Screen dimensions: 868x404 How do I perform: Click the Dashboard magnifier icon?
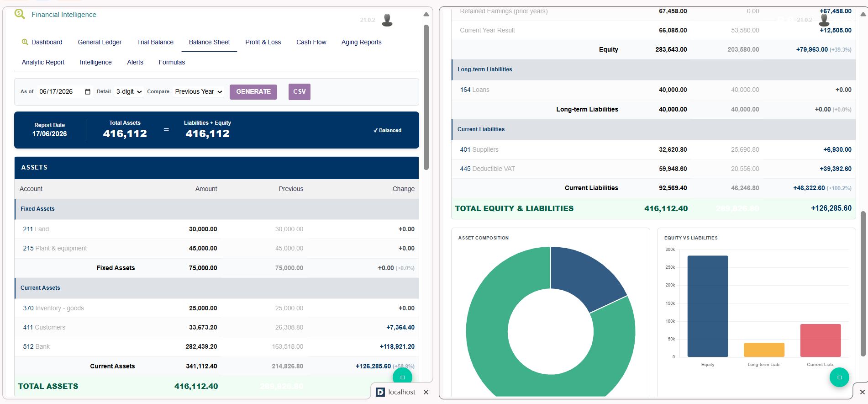(x=25, y=42)
